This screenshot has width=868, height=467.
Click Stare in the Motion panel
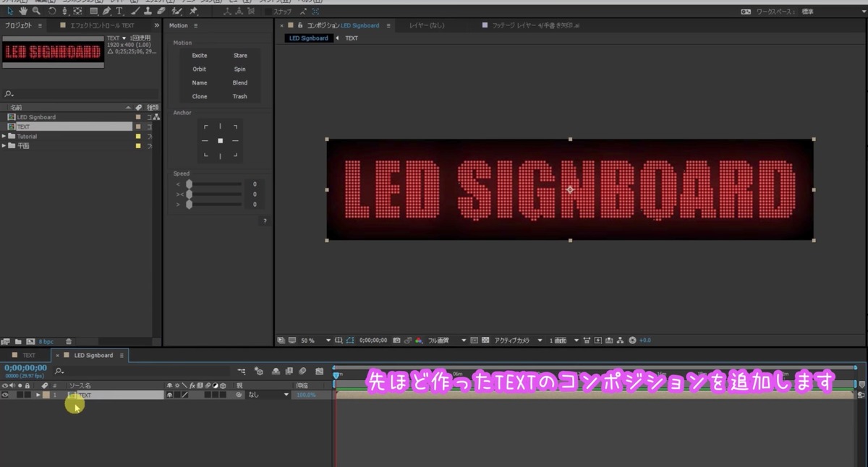click(x=241, y=55)
